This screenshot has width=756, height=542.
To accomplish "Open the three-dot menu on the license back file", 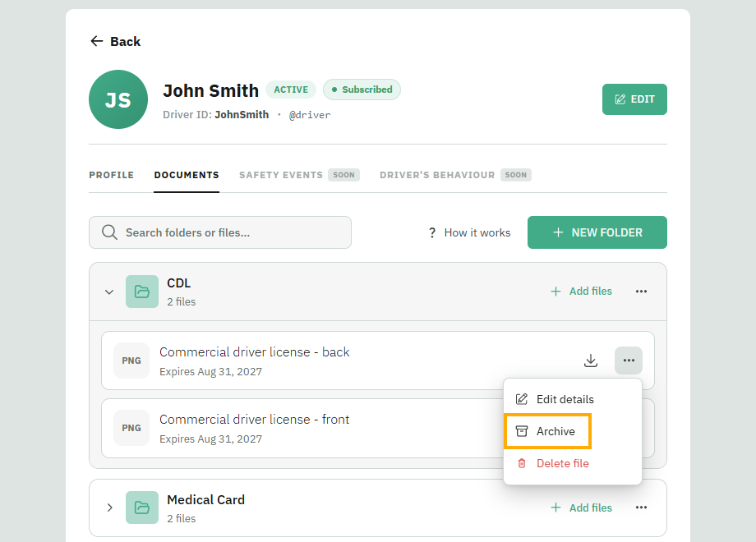I will click(629, 361).
